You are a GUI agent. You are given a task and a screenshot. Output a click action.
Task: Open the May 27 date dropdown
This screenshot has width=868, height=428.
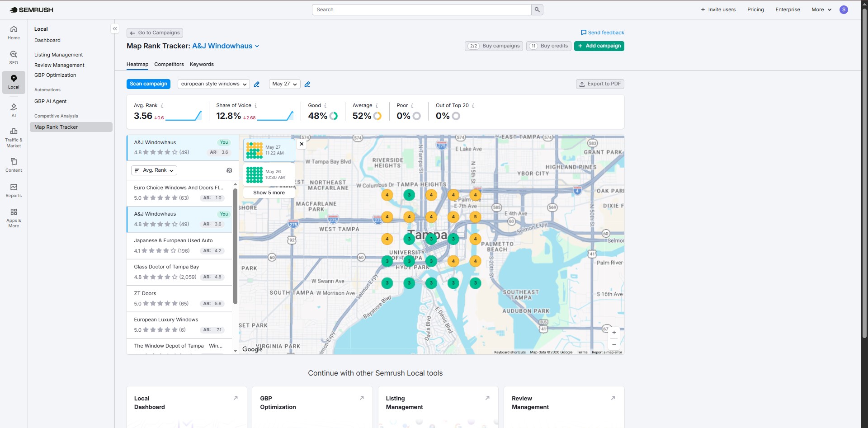tap(284, 84)
